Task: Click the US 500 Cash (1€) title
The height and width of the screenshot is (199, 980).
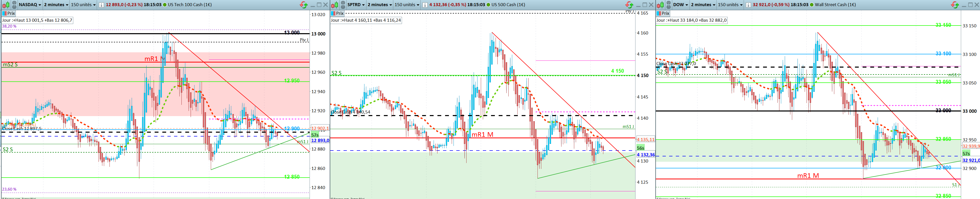Action: click(x=508, y=5)
